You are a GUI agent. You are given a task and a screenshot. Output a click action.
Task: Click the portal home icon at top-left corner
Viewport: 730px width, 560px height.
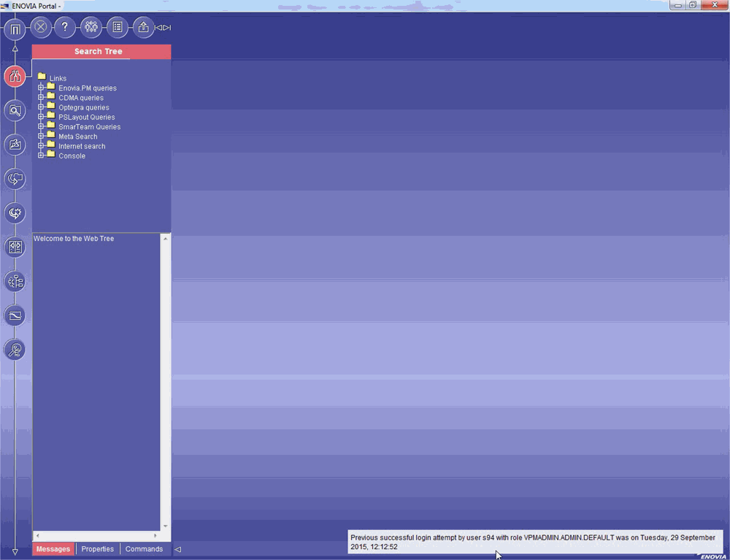pyautogui.click(x=15, y=30)
